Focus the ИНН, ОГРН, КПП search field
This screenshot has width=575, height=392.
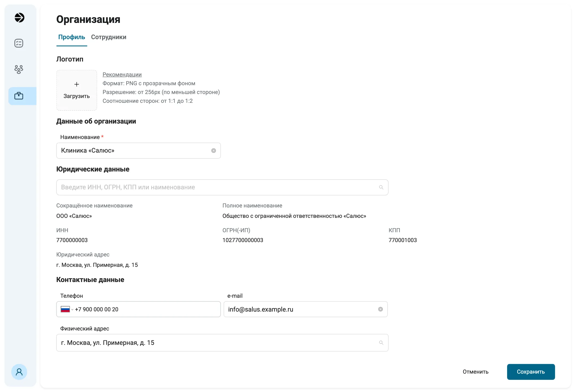[x=222, y=187]
